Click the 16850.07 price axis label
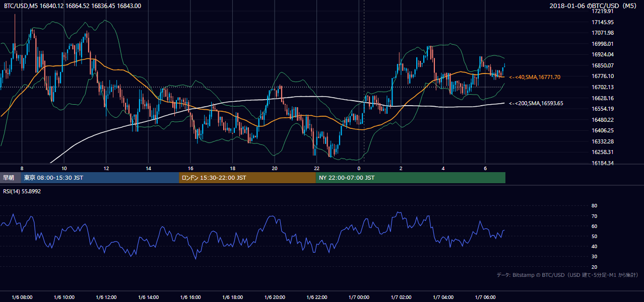The height and width of the screenshot is (302, 644). point(602,65)
